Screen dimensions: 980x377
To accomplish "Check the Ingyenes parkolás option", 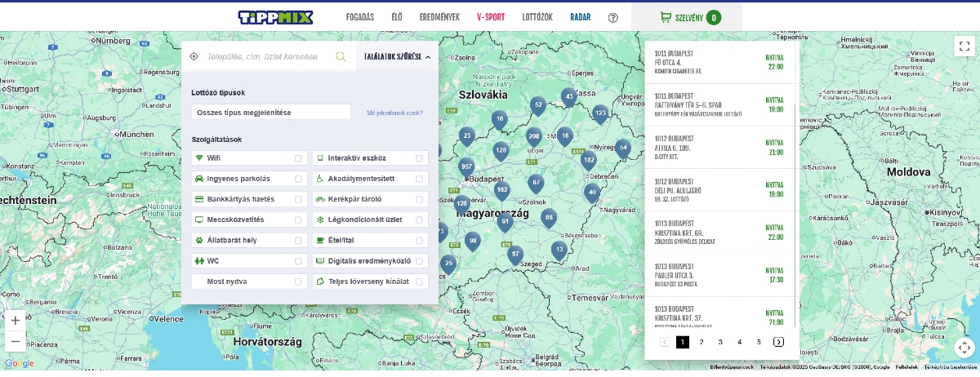I will (298, 179).
